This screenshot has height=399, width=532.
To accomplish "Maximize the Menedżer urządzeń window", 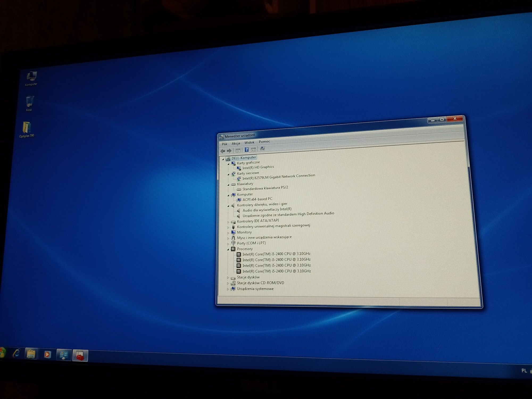I will [x=442, y=120].
